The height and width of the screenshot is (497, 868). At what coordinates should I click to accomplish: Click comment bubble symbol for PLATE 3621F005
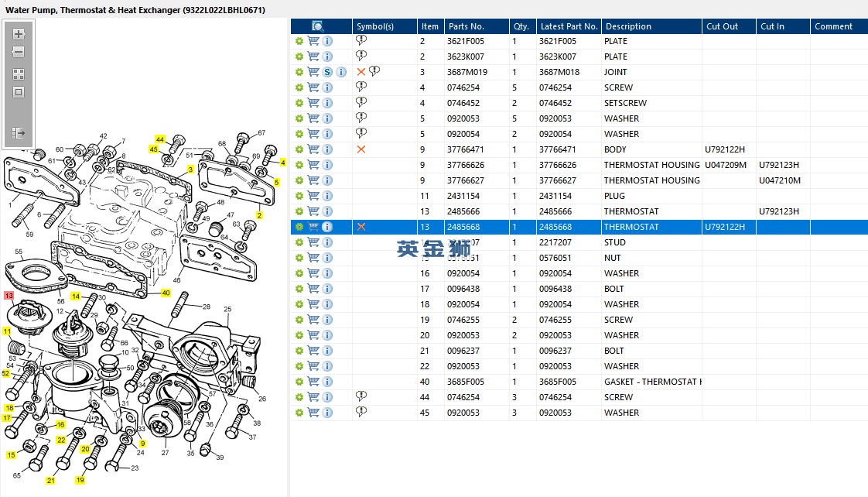click(361, 40)
